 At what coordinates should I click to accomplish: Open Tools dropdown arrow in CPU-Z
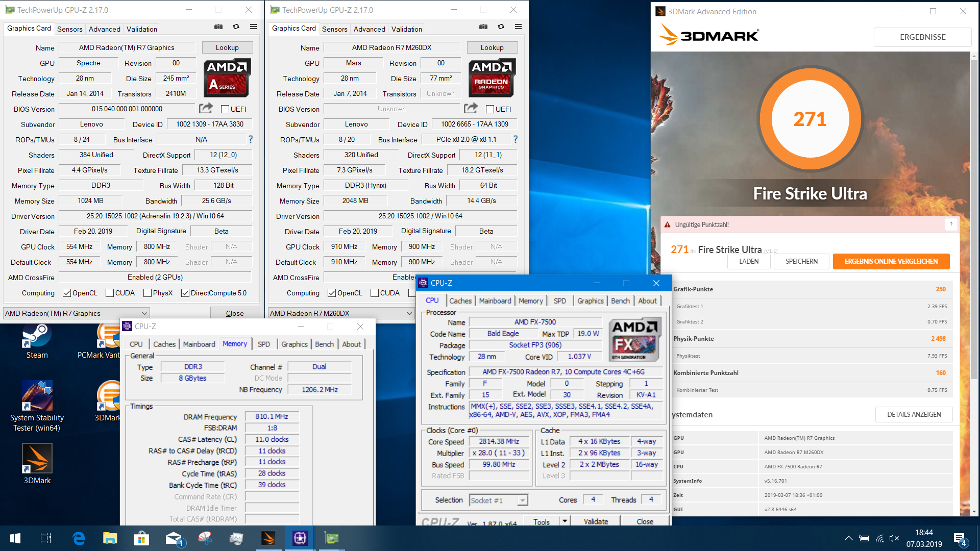pyautogui.click(x=565, y=521)
